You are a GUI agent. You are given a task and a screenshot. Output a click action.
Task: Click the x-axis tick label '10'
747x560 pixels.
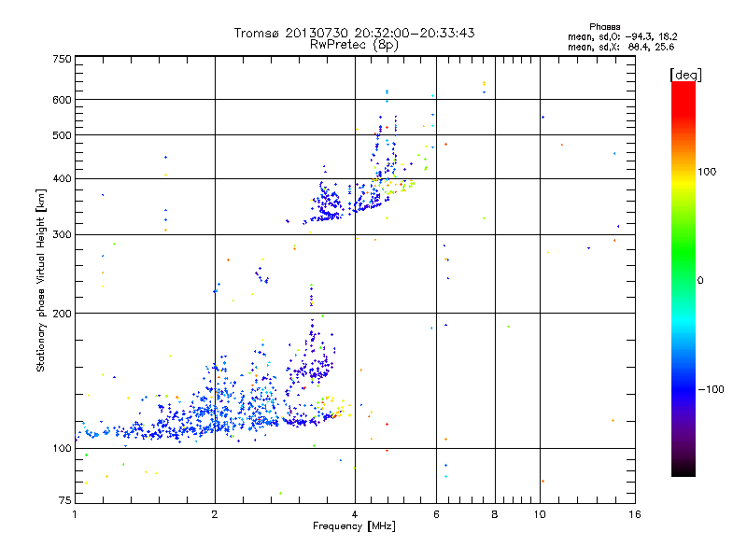[540, 514]
